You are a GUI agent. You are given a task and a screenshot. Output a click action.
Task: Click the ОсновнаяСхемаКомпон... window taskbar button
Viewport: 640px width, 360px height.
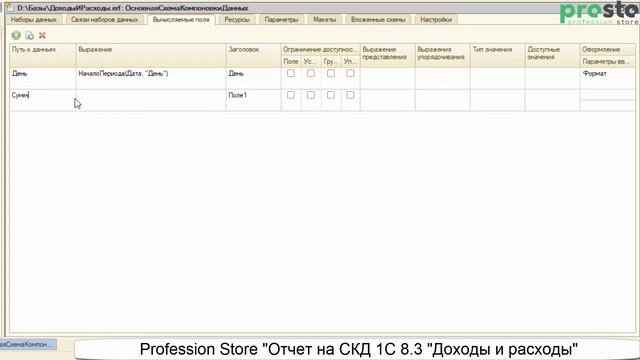[28, 344]
